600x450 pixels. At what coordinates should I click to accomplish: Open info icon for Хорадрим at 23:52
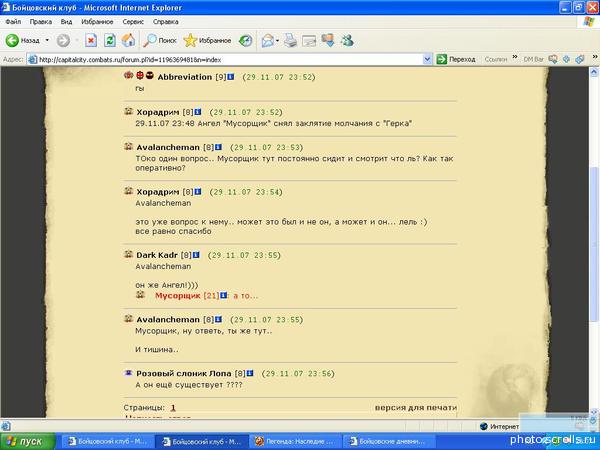(x=198, y=112)
